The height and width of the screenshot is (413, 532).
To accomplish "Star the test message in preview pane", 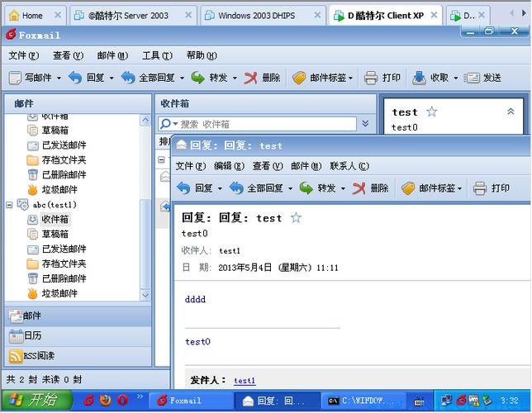I will pyautogui.click(x=431, y=112).
